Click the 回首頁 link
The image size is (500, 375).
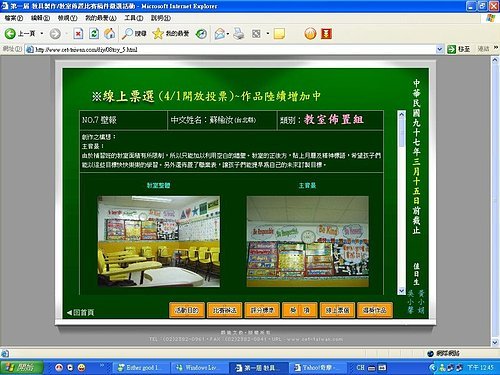coord(80,313)
